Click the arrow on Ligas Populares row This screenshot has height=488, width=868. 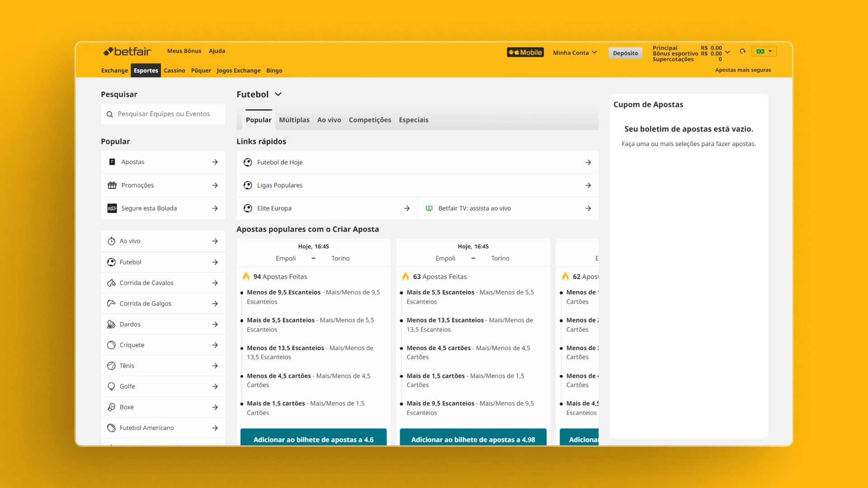588,185
